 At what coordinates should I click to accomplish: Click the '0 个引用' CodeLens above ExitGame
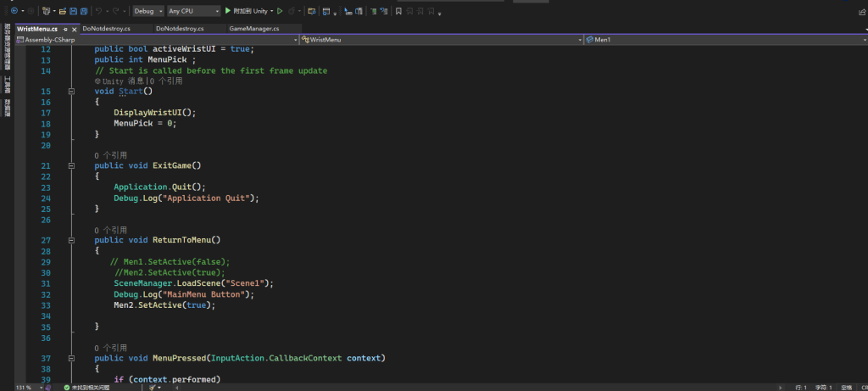tap(111, 155)
